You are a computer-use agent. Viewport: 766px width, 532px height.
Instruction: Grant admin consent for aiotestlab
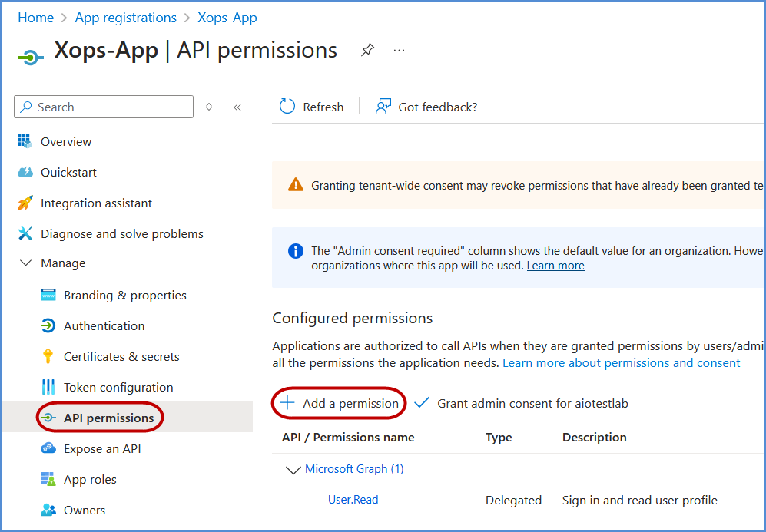[522, 403]
